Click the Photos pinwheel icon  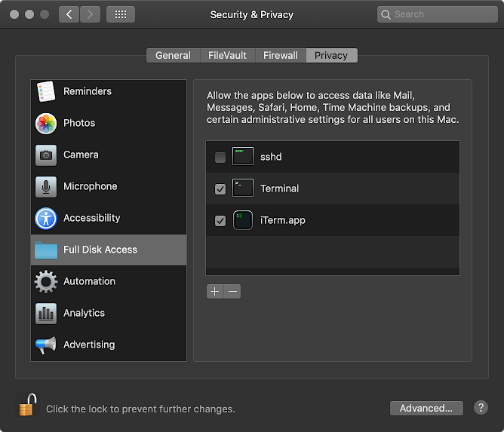tap(46, 124)
